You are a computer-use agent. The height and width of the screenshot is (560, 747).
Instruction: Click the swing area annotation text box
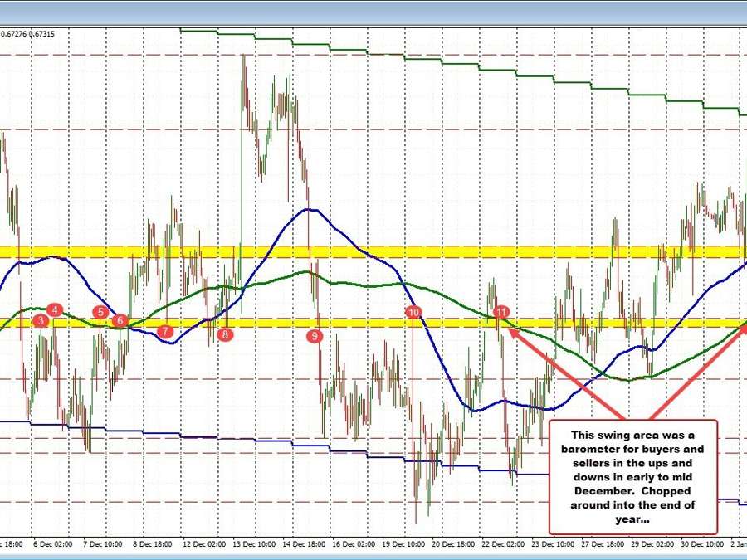tap(635, 477)
